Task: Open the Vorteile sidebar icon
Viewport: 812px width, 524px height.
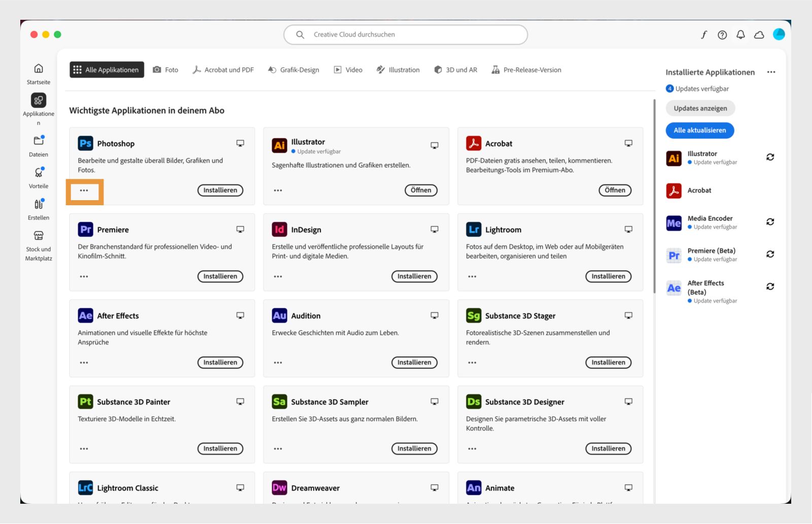Action: (x=39, y=172)
